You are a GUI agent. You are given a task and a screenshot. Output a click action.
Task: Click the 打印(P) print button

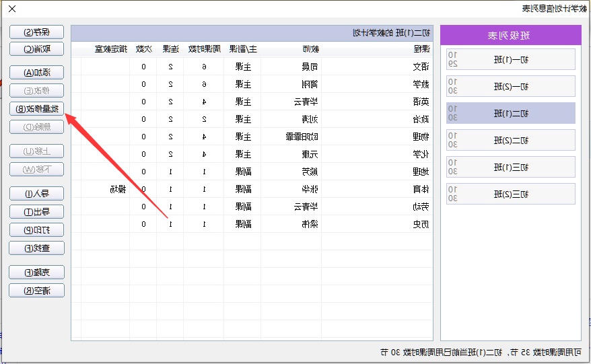(36, 230)
